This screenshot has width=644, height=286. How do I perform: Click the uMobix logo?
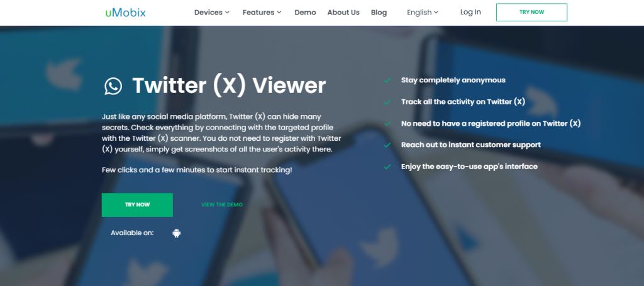tap(125, 13)
